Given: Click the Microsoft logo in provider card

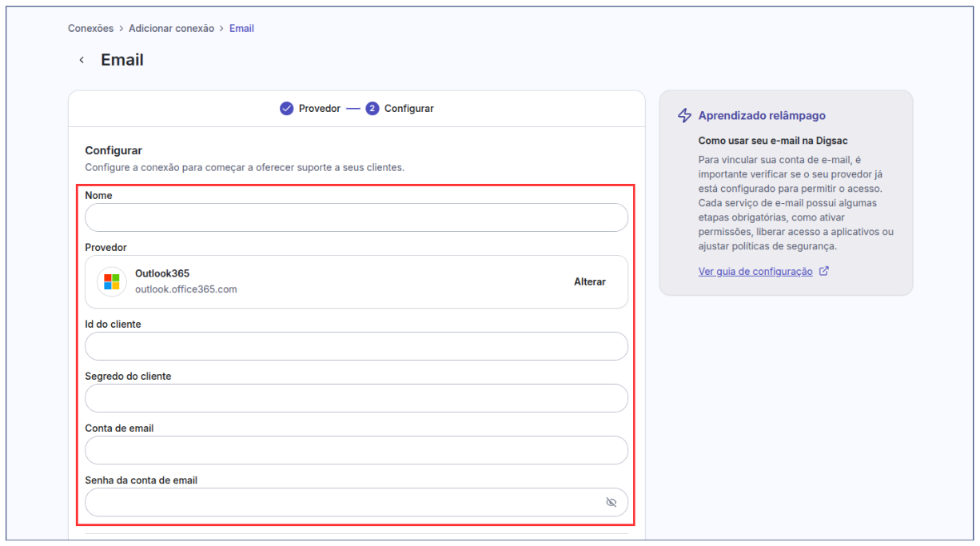Looking at the screenshot, I should 112,281.
